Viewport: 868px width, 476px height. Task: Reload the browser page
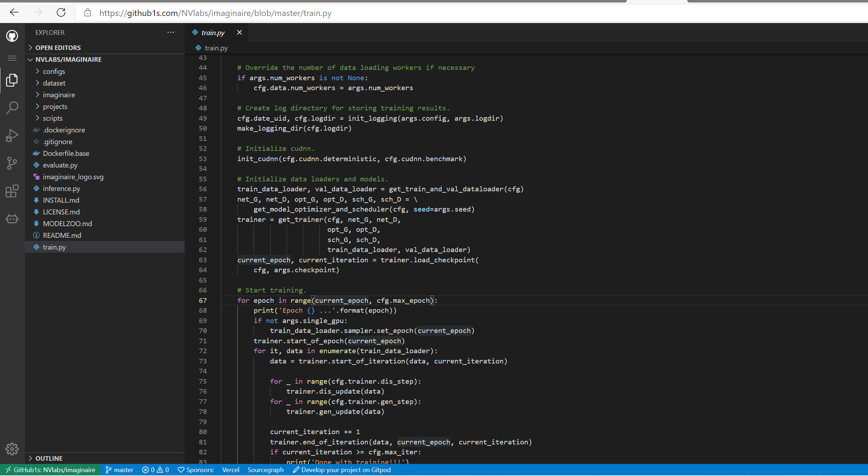click(x=61, y=13)
